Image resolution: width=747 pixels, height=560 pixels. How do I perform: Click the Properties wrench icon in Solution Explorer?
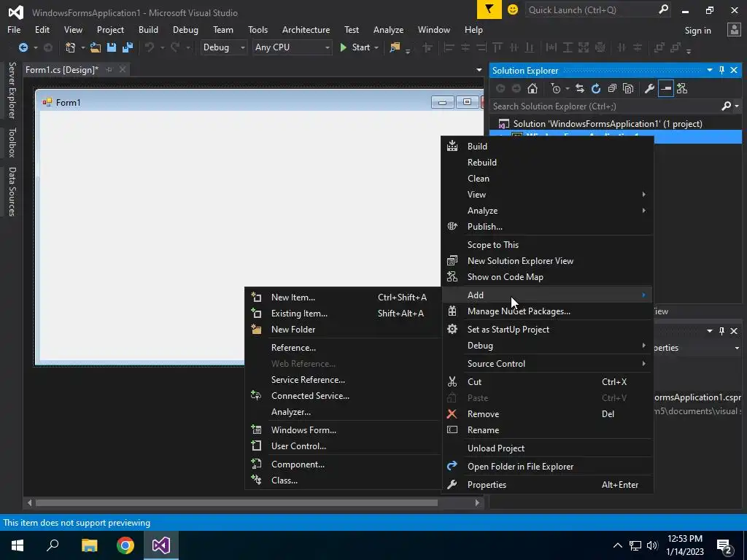649,88
